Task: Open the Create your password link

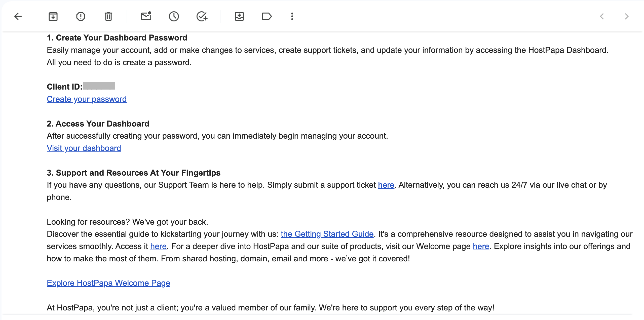Action: (x=87, y=99)
